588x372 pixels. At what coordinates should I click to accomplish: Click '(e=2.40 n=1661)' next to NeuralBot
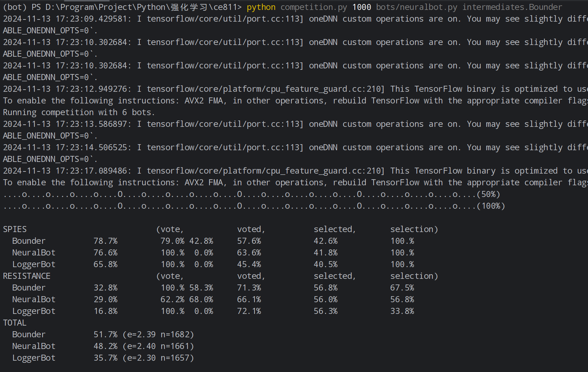pyautogui.click(x=158, y=346)
